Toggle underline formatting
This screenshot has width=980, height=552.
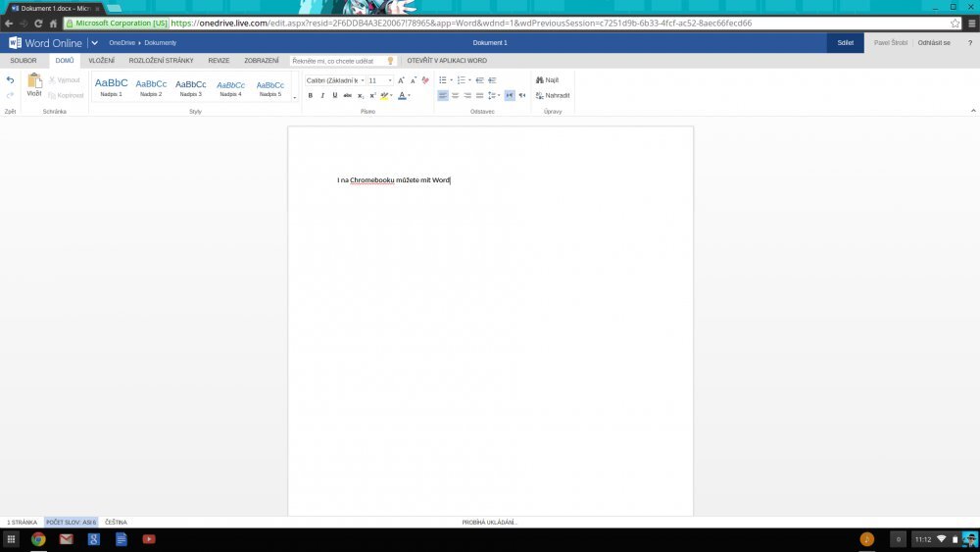pyautogui.click(x=334, y=95)
